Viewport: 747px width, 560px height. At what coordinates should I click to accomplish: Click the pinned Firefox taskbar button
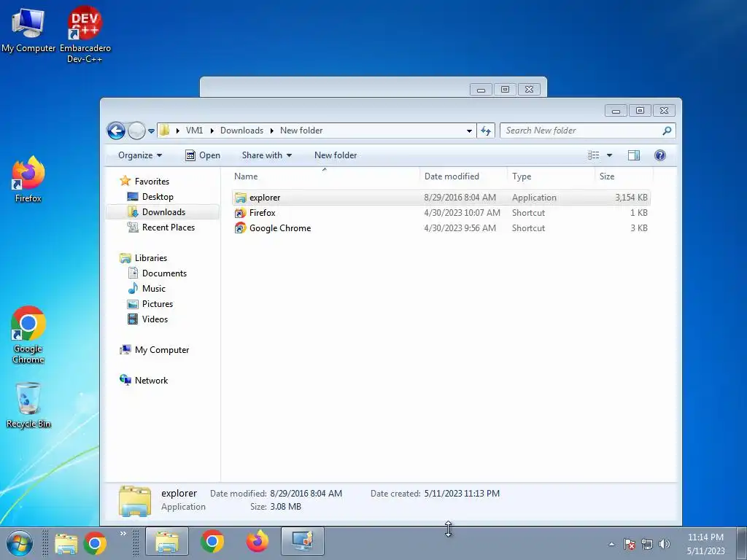(x=258, y=542)
